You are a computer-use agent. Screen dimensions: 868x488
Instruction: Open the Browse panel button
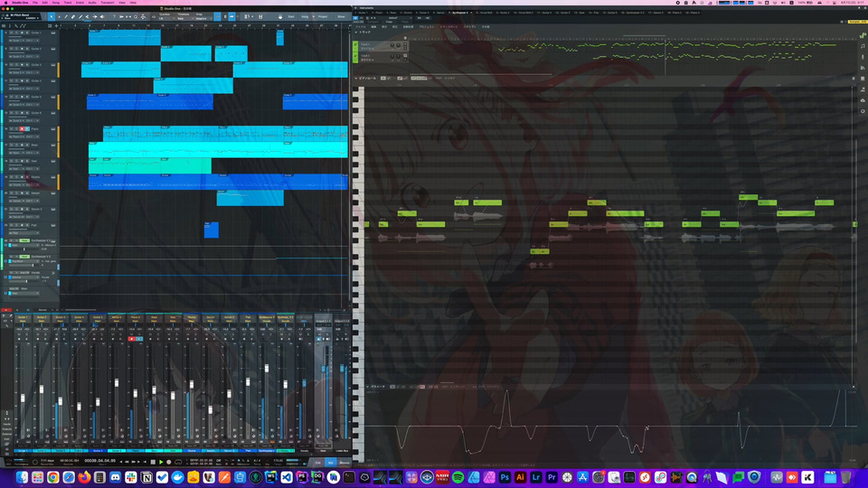click(344, 463)
